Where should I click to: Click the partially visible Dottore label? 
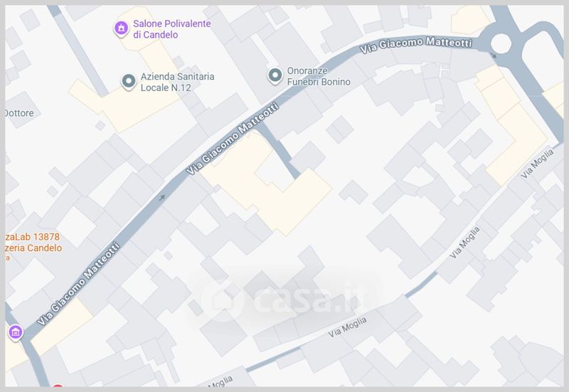point(20,113)
